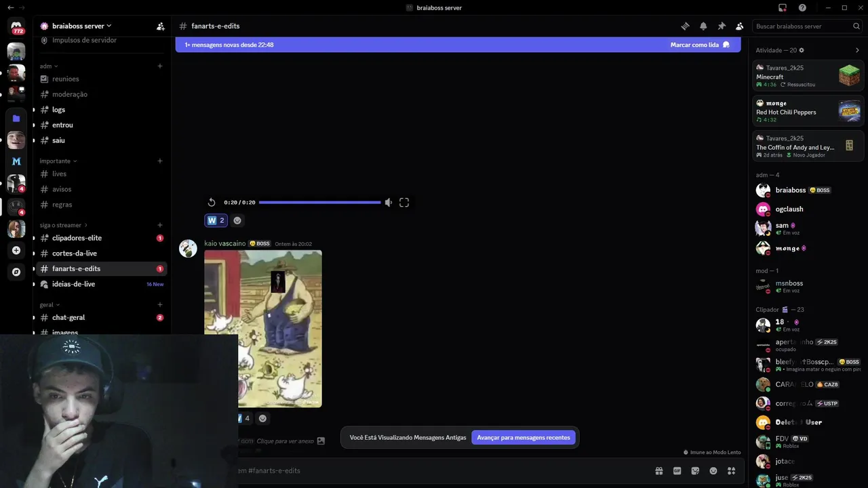This screenshot has height=488, width=868.
Task: Toggle member list visibility icon
Action: [740, 26]
